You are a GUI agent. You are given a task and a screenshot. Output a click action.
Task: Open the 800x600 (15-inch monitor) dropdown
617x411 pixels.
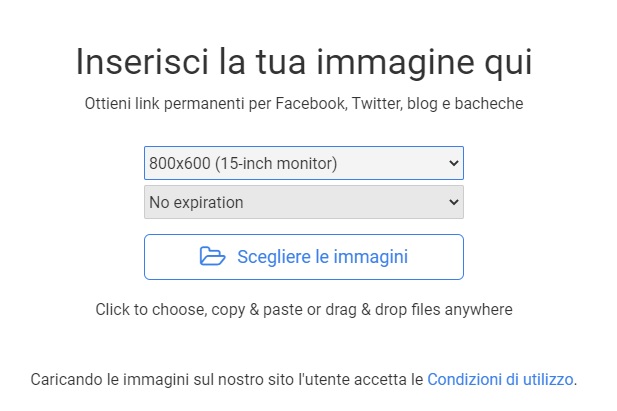coord(304,163)
